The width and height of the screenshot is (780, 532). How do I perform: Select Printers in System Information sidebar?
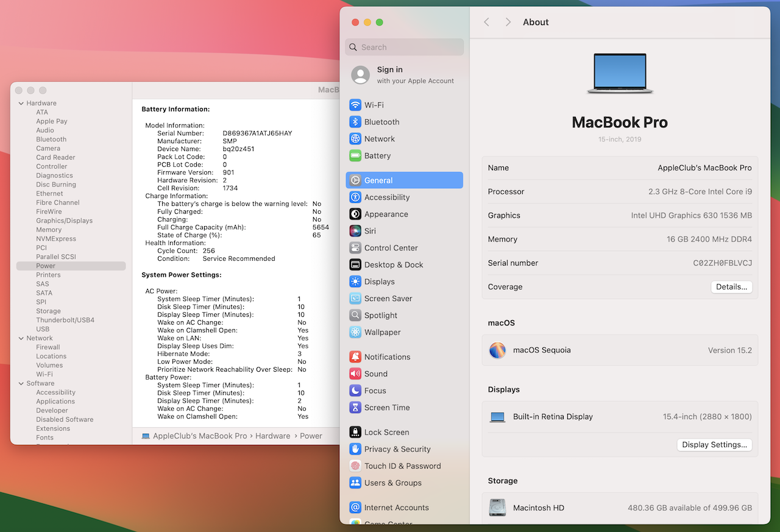click(48, 275)
